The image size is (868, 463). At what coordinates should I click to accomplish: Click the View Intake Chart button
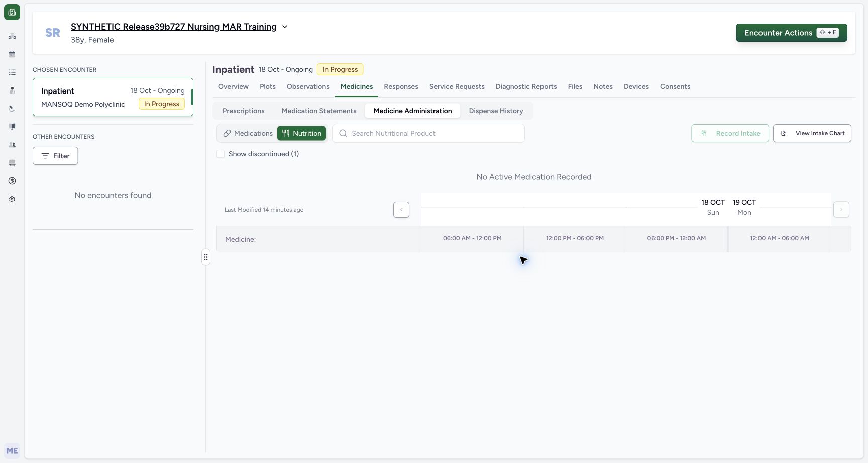coord(812,133)
